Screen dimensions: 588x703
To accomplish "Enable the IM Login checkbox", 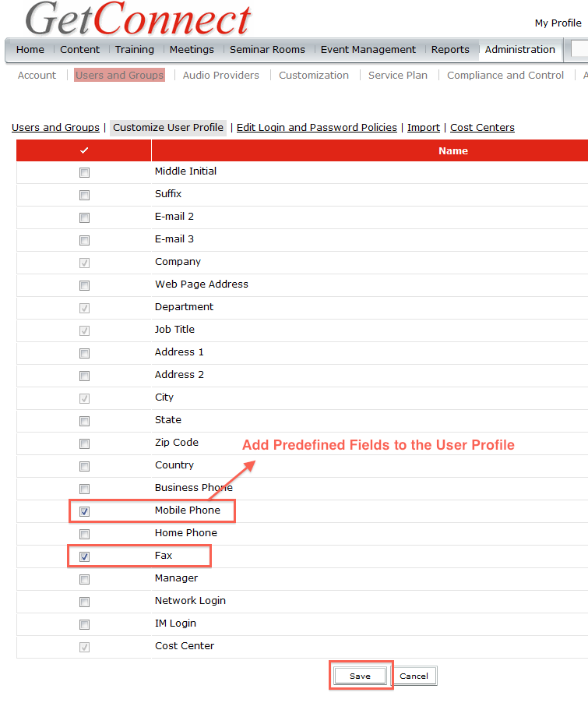I will (x=84, y=624).
